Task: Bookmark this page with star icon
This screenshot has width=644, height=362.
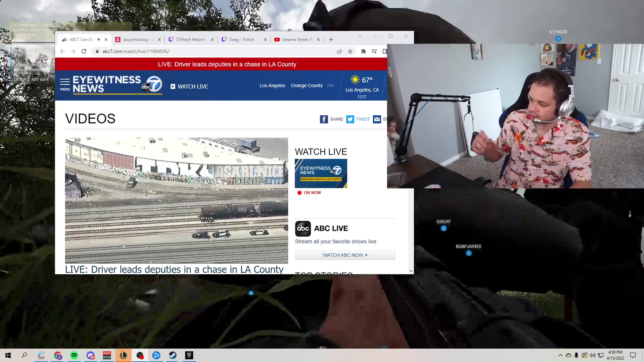Action: tap(350, 51)
